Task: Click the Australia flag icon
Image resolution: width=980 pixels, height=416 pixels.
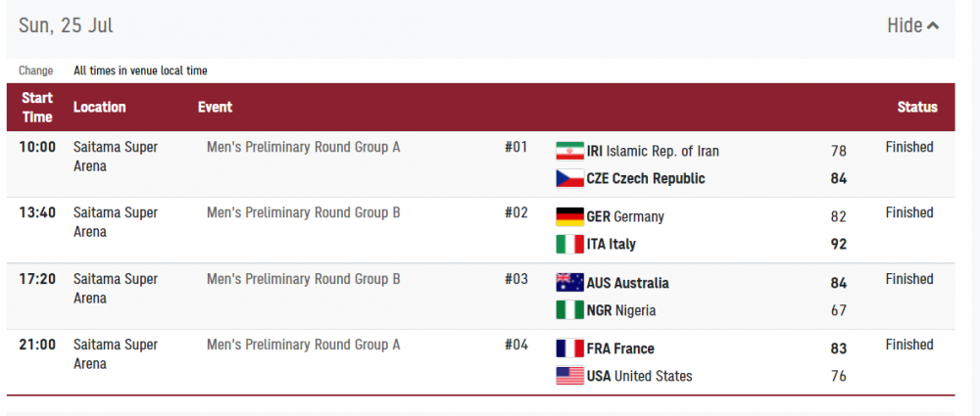Action: [x=569, y=283]
